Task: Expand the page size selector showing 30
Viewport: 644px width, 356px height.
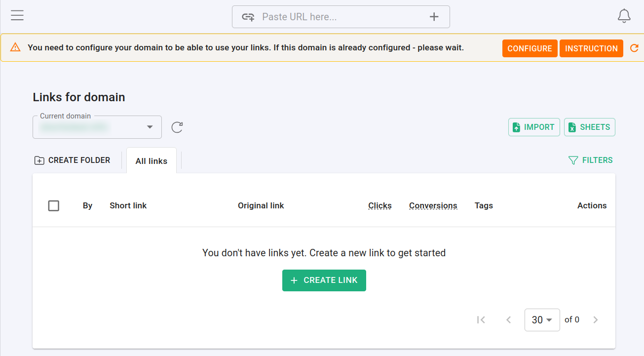Action: (x=542, y=319)
